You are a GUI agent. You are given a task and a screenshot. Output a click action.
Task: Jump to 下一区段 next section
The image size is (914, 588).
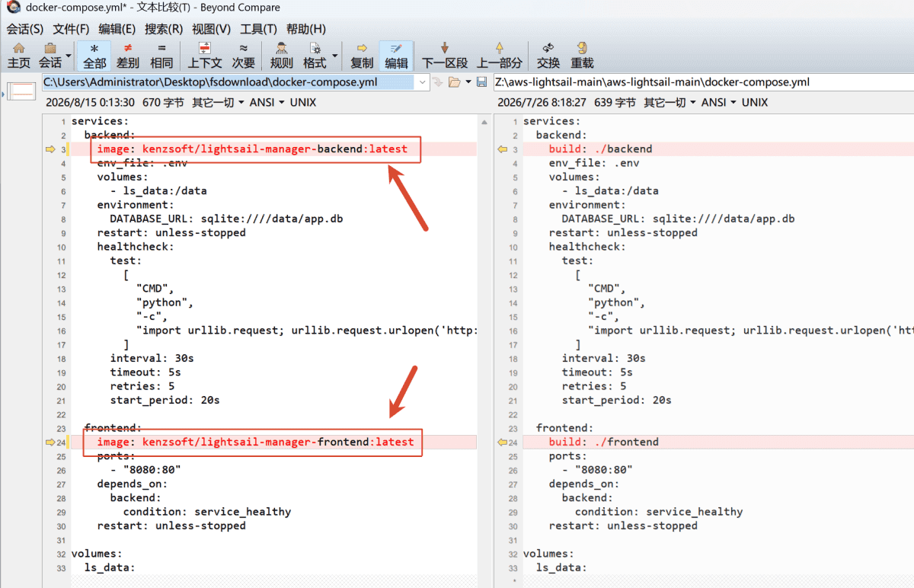click(x=445, y=56)
